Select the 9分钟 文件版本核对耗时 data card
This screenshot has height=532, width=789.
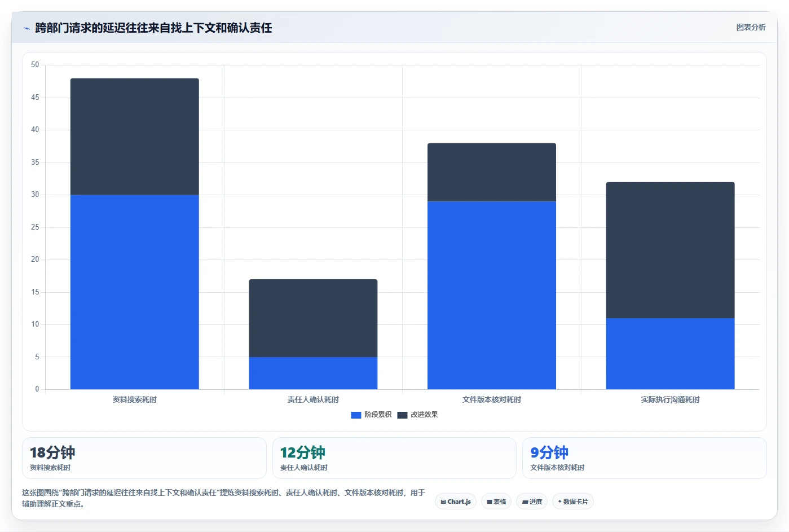[x=645, y=458]
